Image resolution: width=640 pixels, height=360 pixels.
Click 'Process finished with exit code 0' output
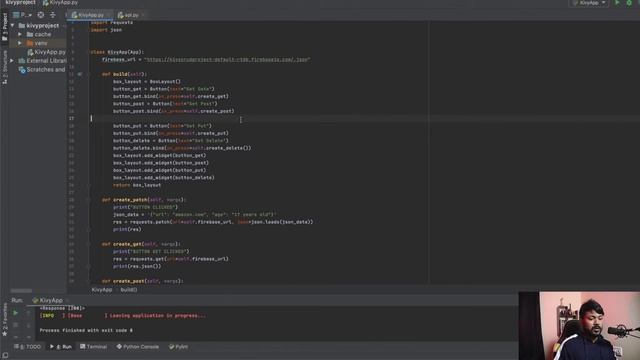[x=86, y=330]
